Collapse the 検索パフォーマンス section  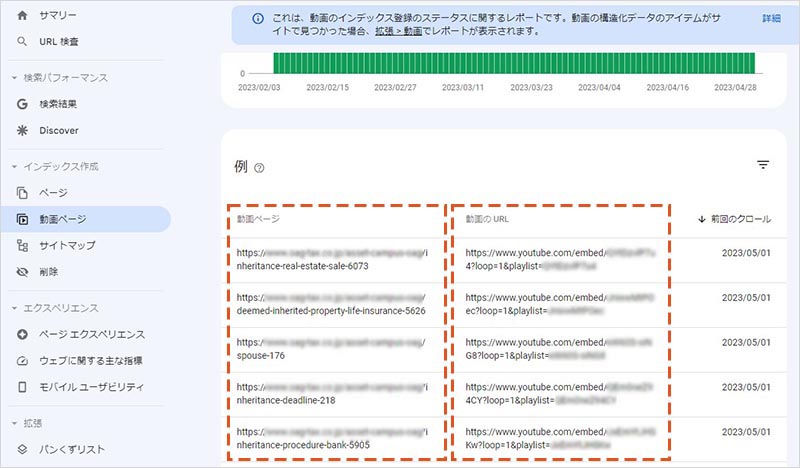coord(14,77)
